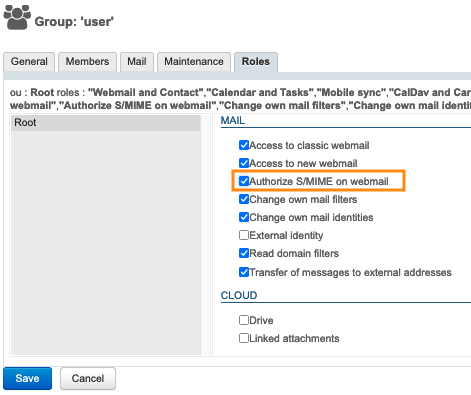The height and width of the screenshot is (395, 471).
Task: Toggle Change own mail identities
Action: pos(244,217)
